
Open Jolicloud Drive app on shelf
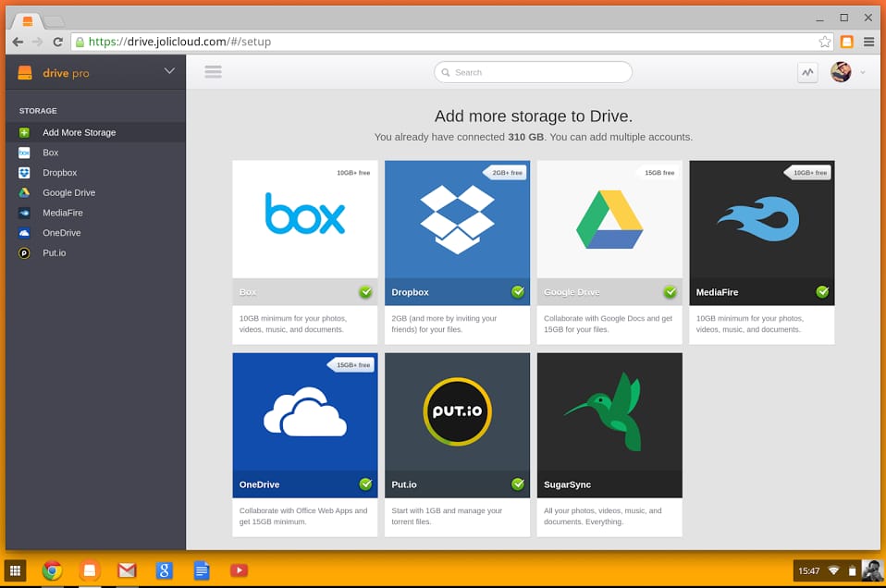90,570
